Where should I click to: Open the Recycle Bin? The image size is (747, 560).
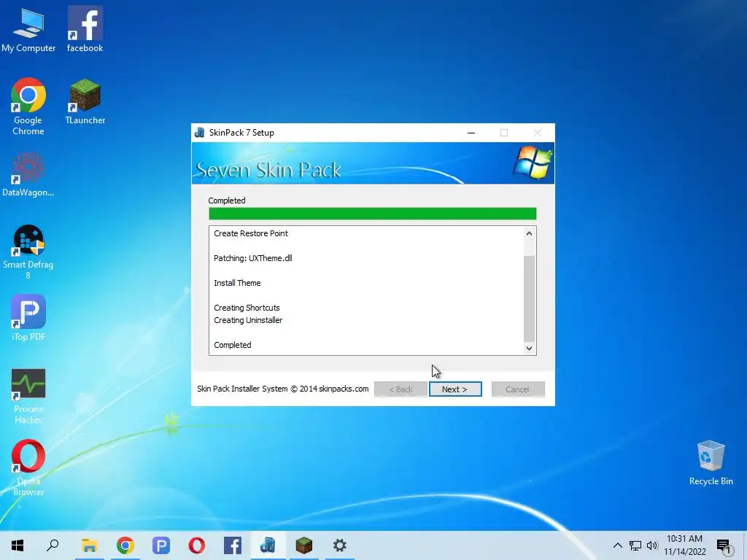(711, 463)
